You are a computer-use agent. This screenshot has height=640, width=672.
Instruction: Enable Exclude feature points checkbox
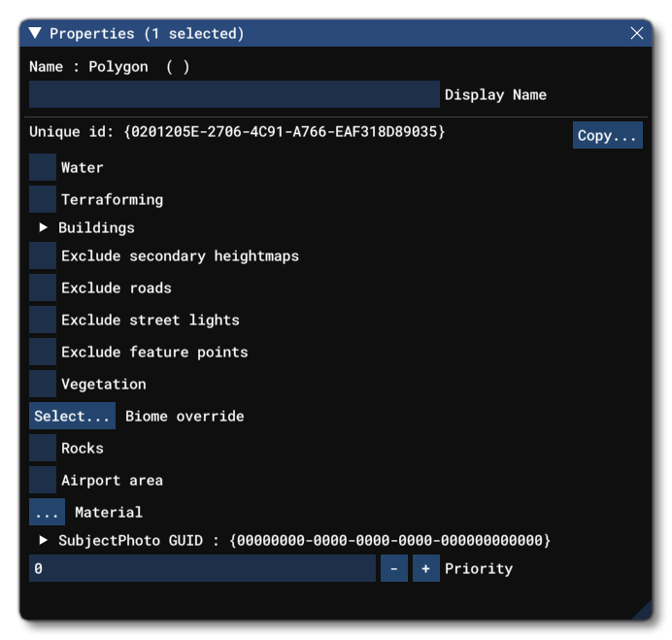pos(43,353)
